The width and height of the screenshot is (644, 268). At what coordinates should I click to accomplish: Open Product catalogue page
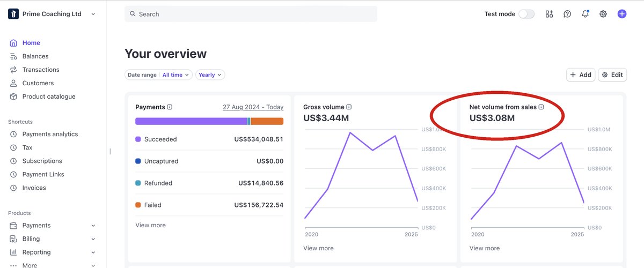[x=49, y=96]
